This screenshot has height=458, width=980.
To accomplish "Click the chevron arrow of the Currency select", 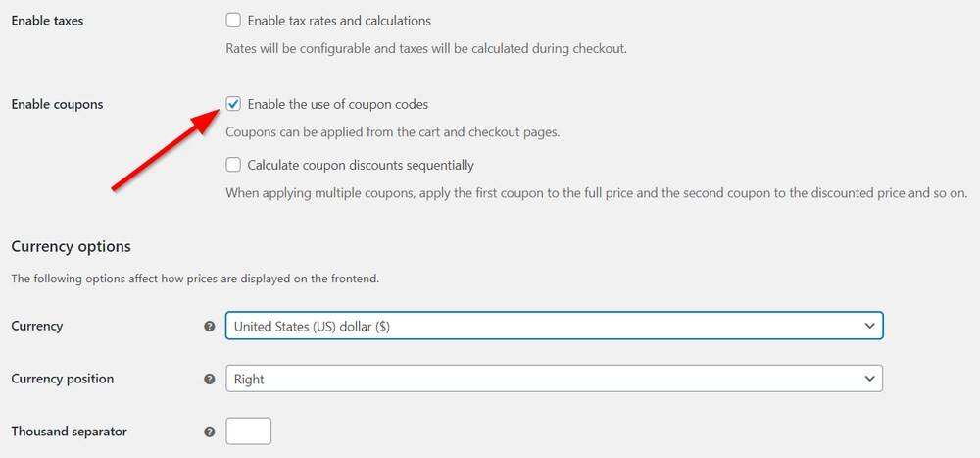I will [869, 327].
